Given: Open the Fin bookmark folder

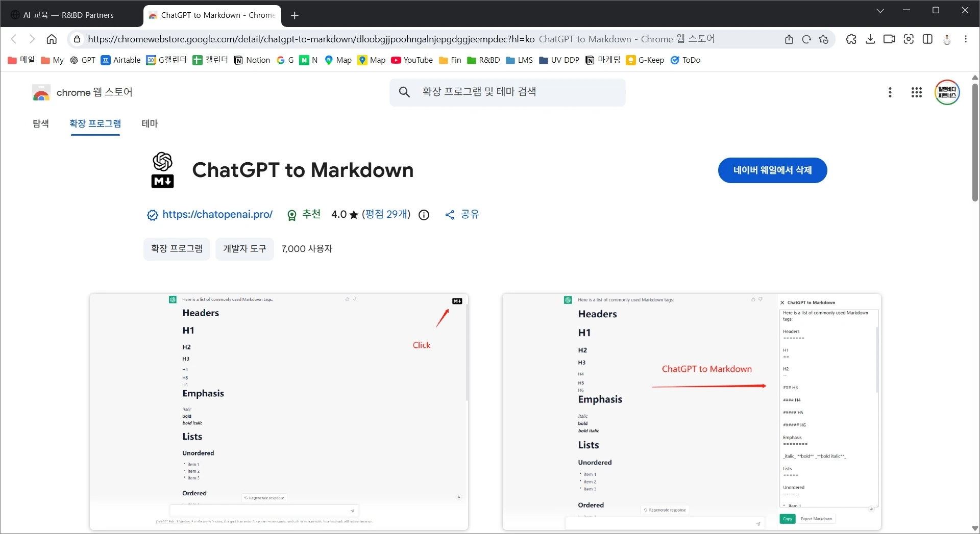Looking at the screenshot, I should (450, 60).
